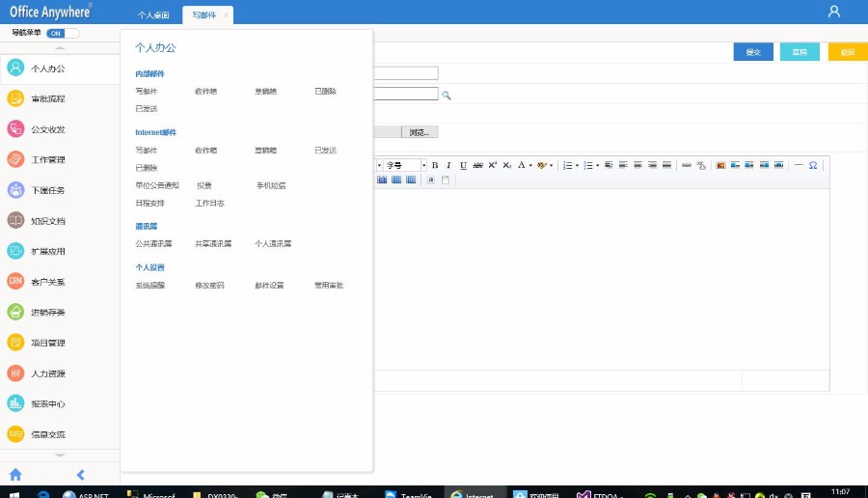Open 修改密码 under 个人设置
Screen dimensions: 868x498
[210, 286]
